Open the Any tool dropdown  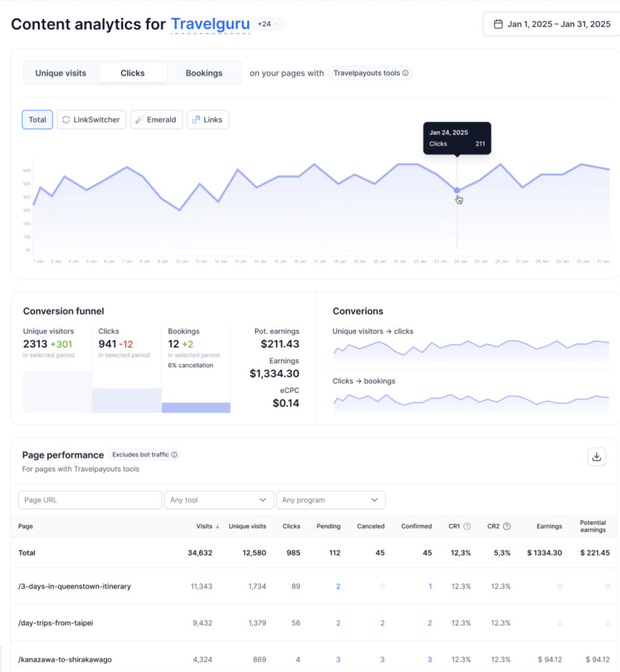[x=218, y=500]
